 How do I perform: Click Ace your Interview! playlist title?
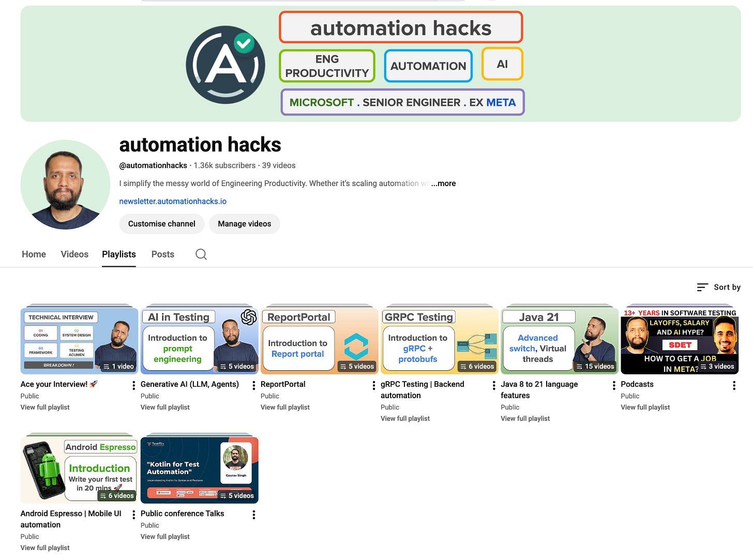(x=59, y=384)
